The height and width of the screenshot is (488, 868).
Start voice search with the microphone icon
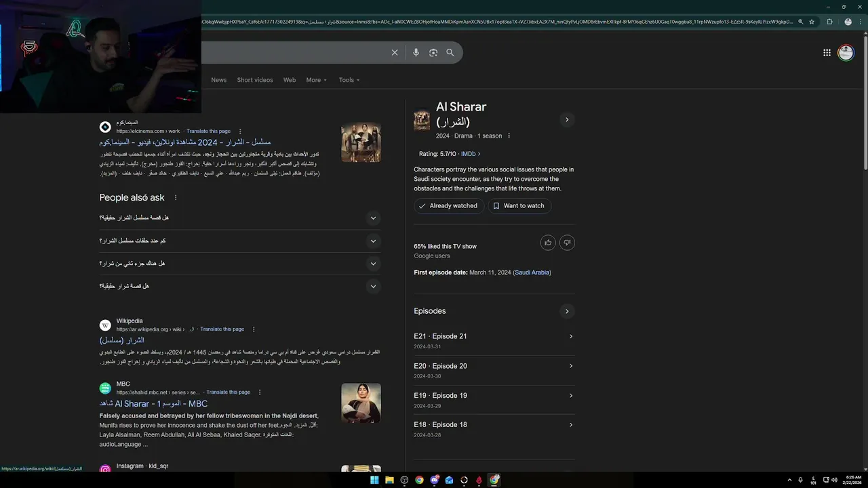(416, 53)
